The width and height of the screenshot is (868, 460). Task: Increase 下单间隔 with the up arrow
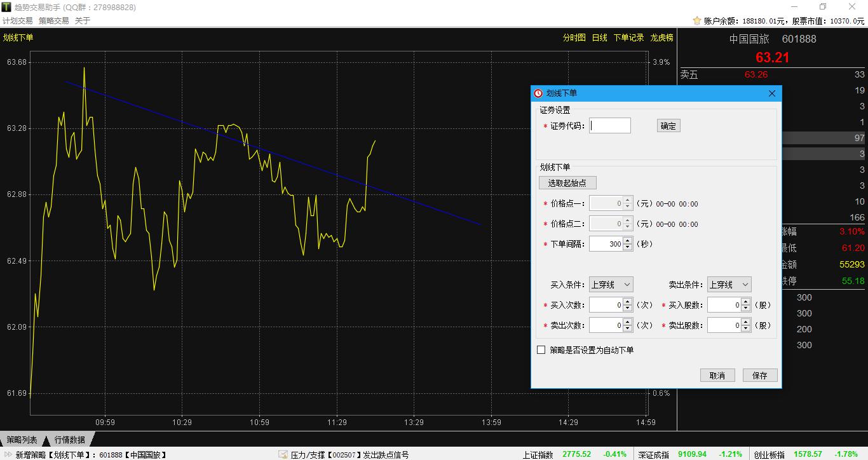coord(628,240)
